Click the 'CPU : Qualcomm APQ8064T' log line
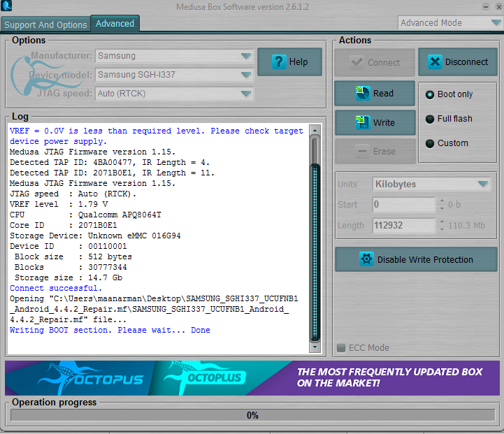This screenshot has width=504, height=434. 85,215
